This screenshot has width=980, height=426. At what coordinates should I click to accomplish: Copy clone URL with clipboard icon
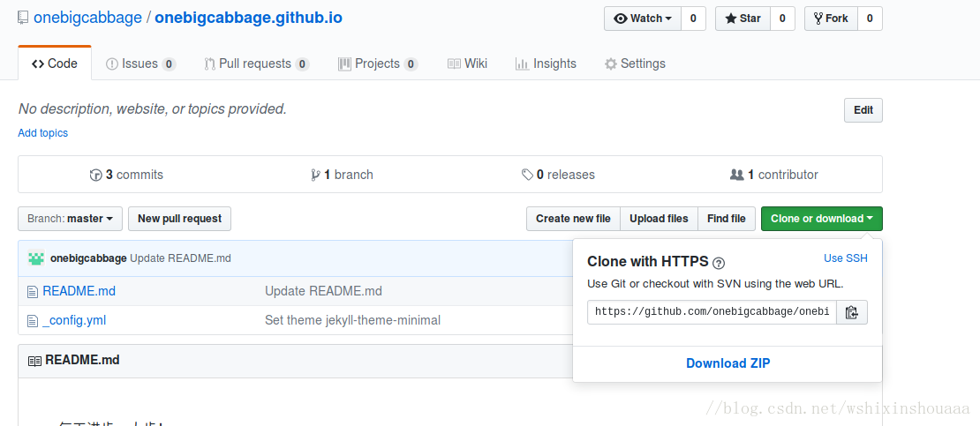coord(852,312)
